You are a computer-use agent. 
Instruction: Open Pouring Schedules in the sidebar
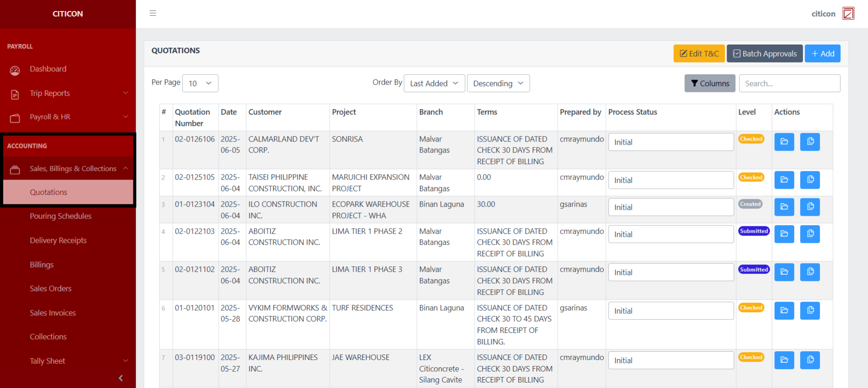tap(61, 216)
